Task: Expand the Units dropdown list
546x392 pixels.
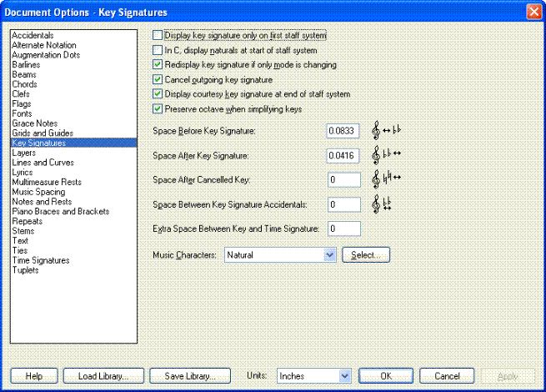Action: click(x=344, y=376)
